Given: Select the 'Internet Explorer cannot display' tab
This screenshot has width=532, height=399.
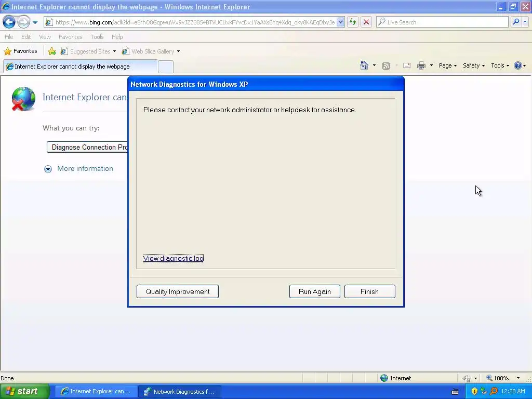Looking at the screenshot, I should [x=81, y=66].
